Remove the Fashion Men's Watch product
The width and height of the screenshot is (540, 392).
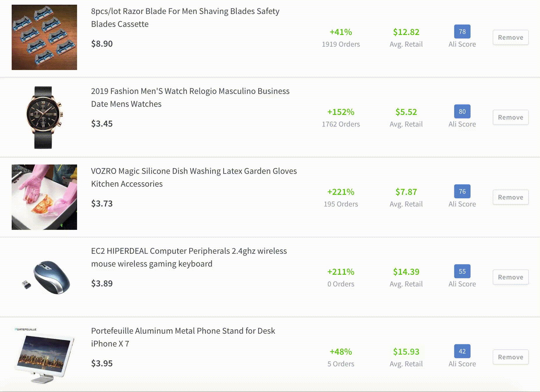[511, 117]
